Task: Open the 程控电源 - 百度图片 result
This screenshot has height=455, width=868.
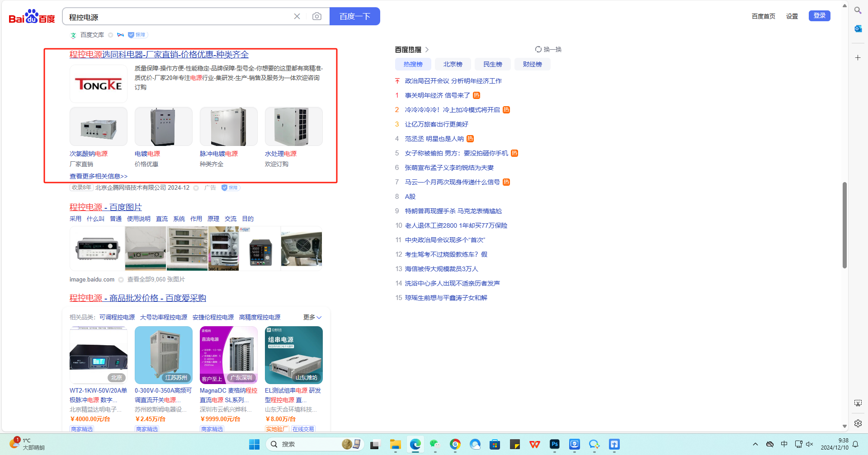Action: pyautogui.click(x=106, y=207)
